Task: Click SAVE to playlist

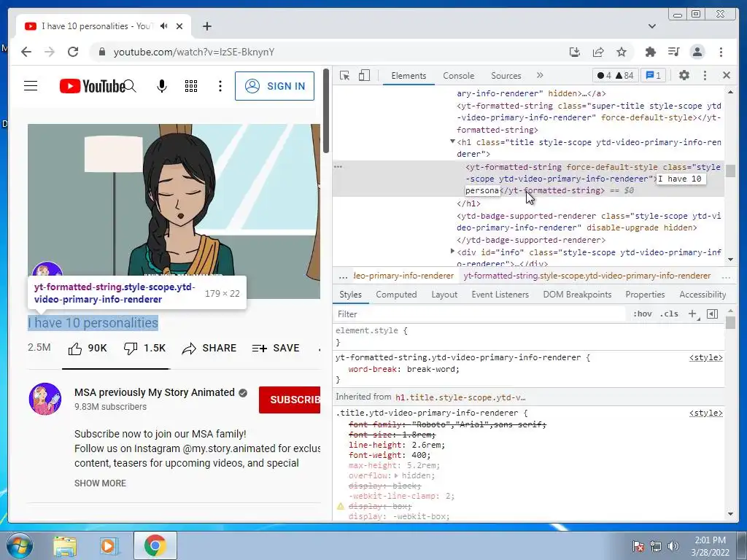Action: click(x=276, y=349)
